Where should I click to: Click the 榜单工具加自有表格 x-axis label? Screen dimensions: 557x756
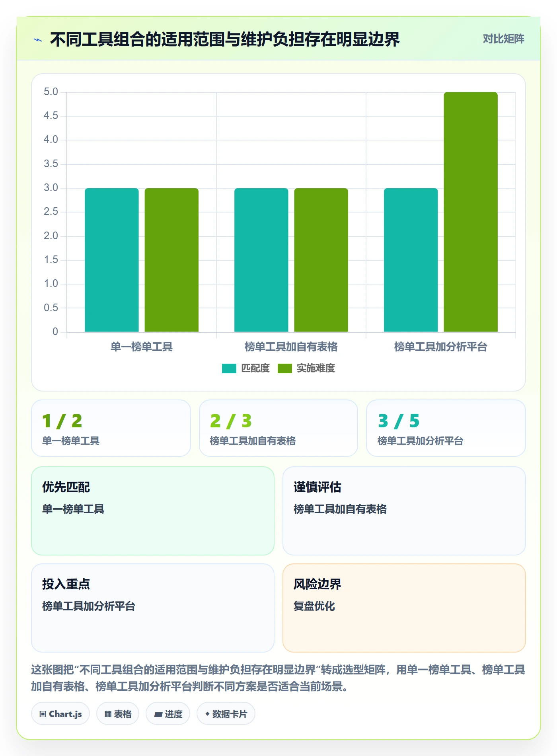(x=291, y=347)
